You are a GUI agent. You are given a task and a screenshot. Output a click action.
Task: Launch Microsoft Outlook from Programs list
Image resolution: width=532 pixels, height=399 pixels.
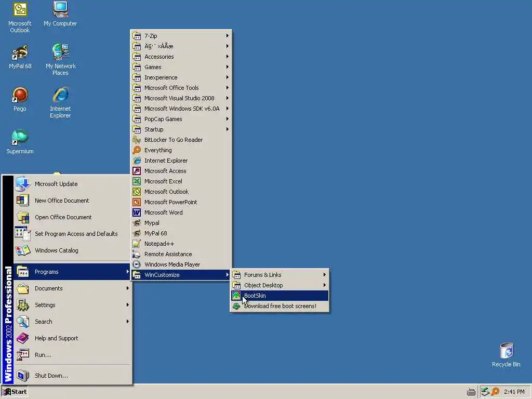181,192
